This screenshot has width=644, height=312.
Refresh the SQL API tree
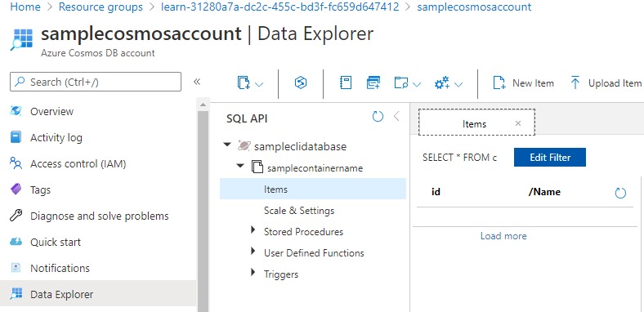click(x=378, y=117)
